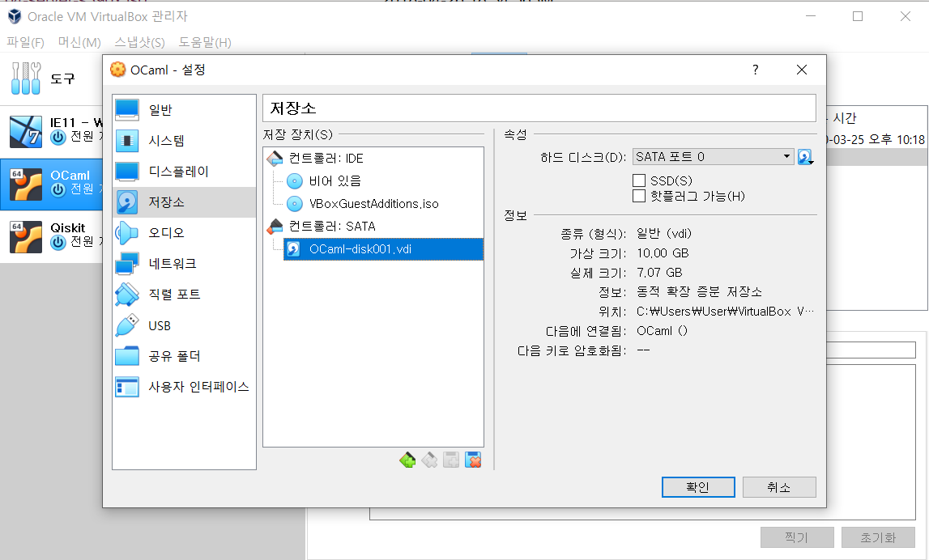
Task: Select the OCaml virtual machine in list
Action: (52, 184)
